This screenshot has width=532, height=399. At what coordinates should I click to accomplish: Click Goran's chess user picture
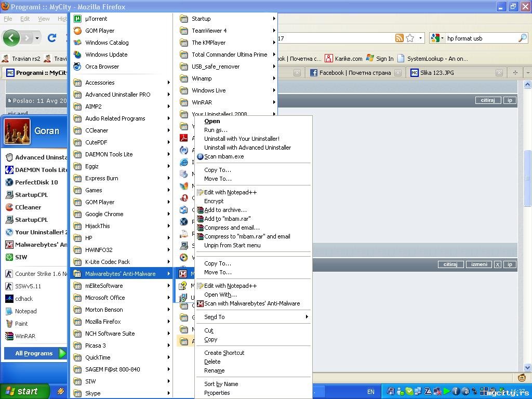tap(17, 131)
